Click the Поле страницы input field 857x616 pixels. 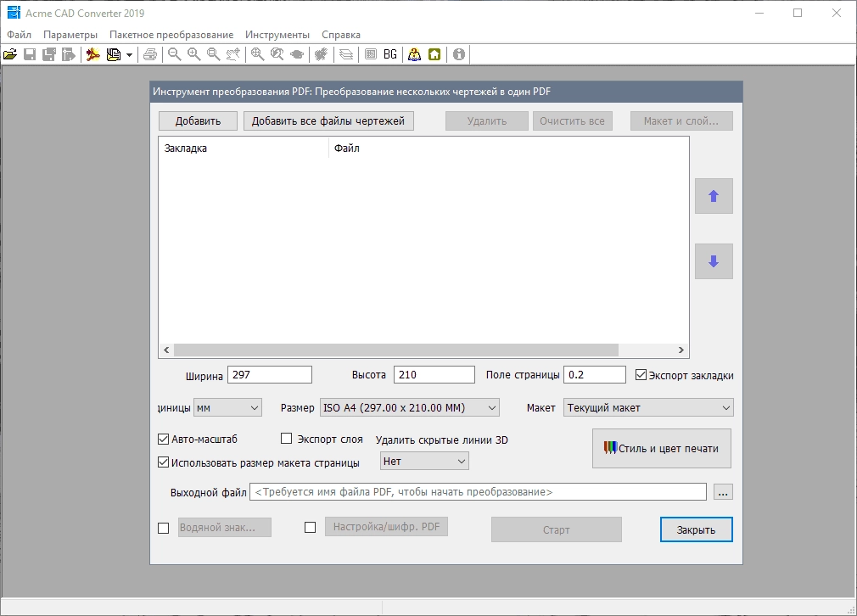coord(595,375)
